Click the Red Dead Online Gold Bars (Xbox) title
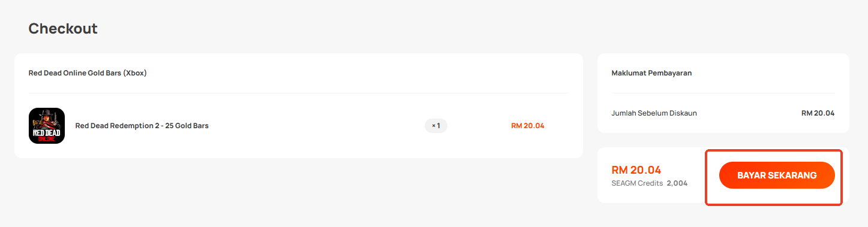The width and height of the screenshot is (868, 227). tap(88, 73)
